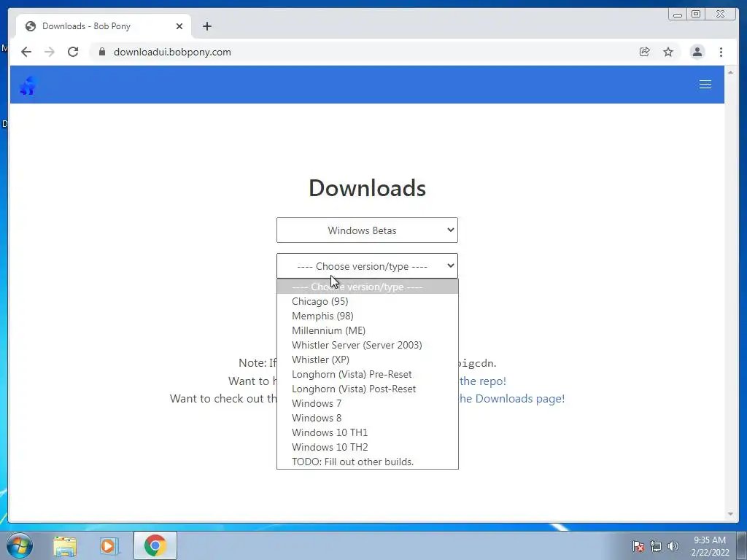Click the page scrollbar up arrow
747x560 pixels.
tap(730, 72)
